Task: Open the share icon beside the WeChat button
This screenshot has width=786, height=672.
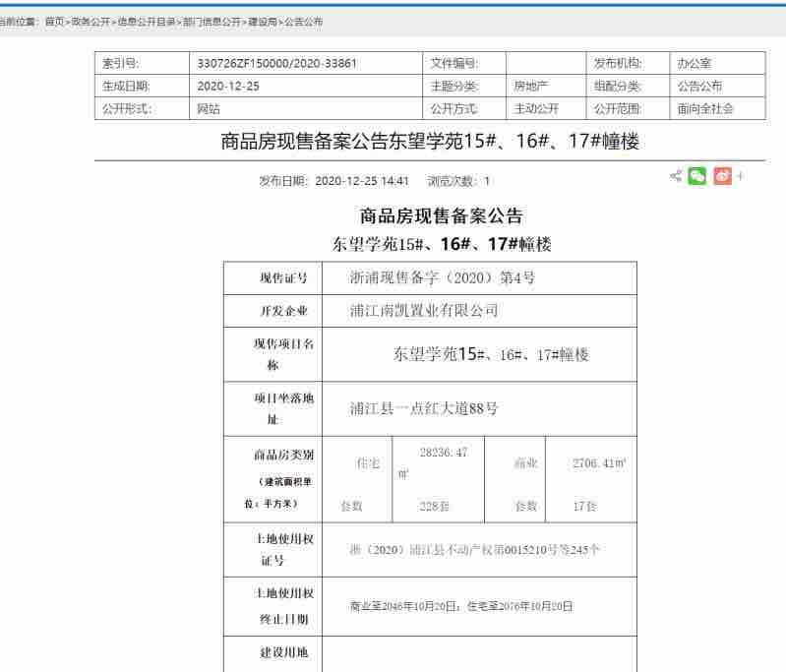Action: tap(676, 176)
